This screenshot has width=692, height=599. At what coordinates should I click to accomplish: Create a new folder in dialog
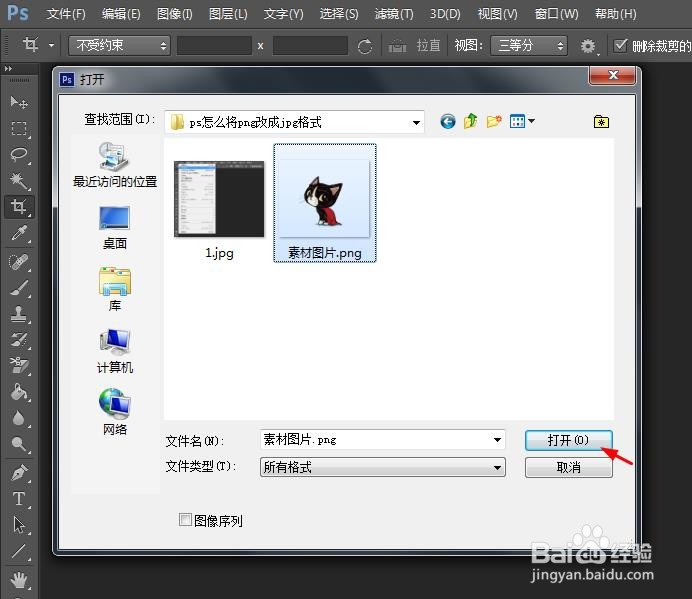494,121
